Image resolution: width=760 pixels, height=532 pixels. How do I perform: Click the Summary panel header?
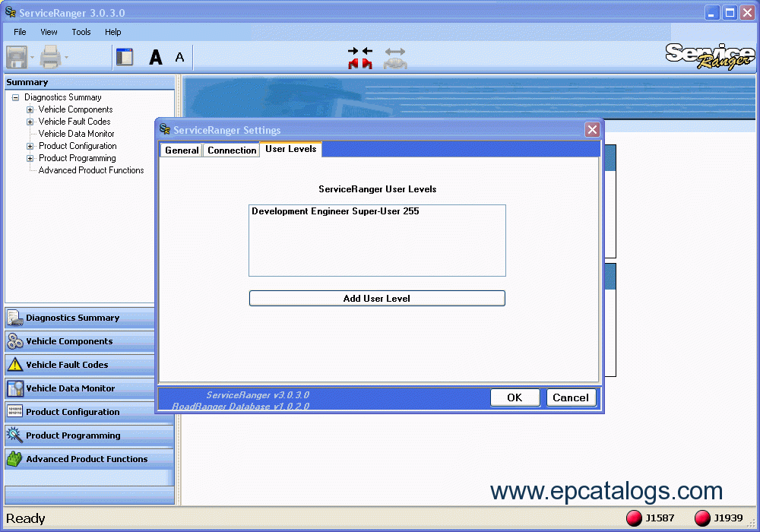click(x=90, y=82)
